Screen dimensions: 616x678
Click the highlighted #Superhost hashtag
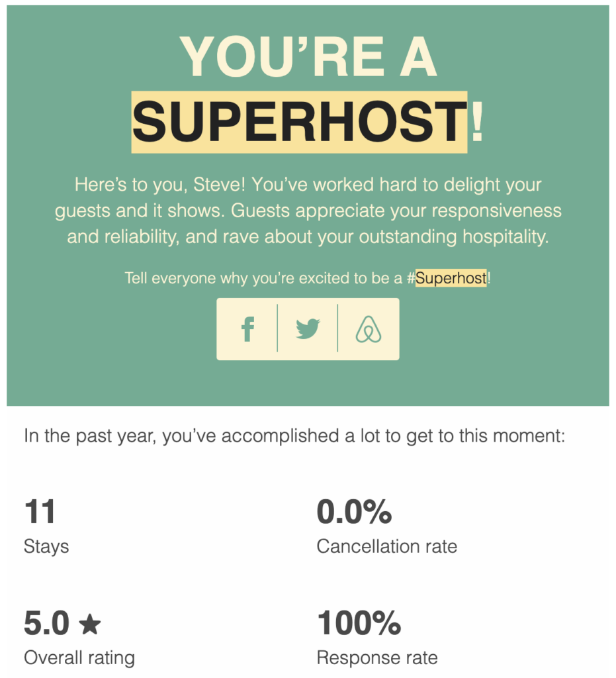pos(447,278)
